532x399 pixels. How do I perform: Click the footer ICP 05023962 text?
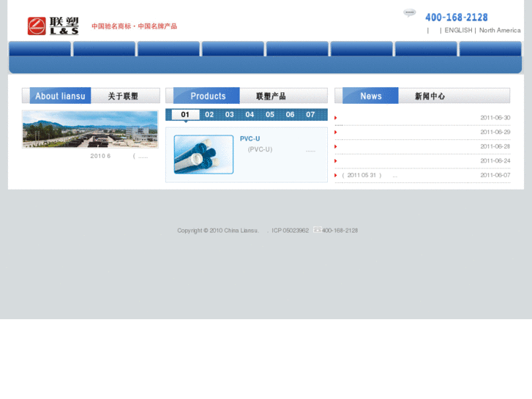coord(290,231)
